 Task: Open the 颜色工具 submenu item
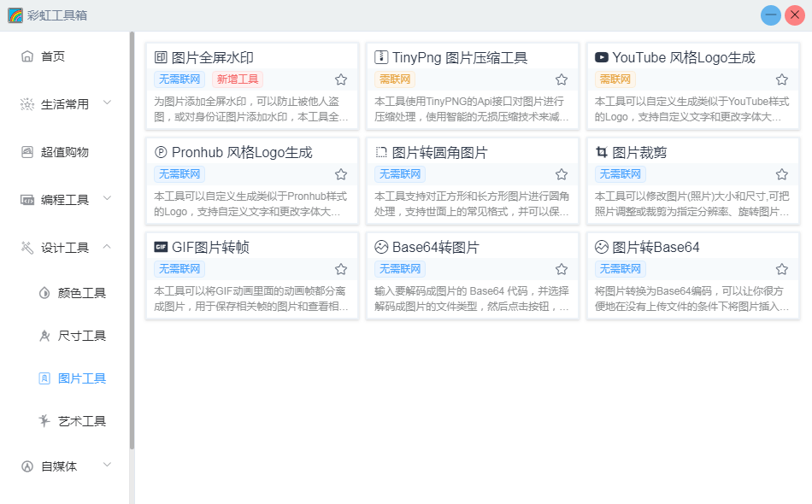pos(81,293)
